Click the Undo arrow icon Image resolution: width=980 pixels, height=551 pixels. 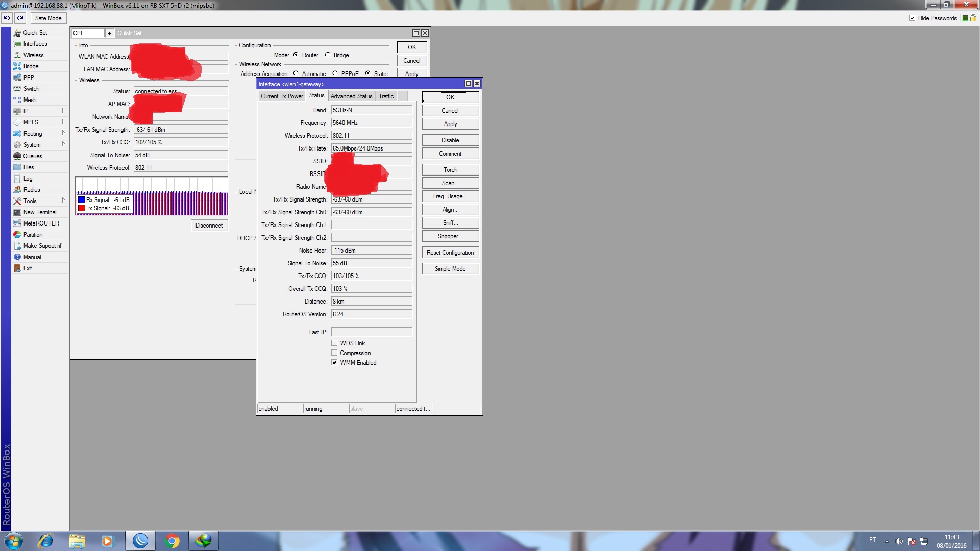tap(7, 18)
